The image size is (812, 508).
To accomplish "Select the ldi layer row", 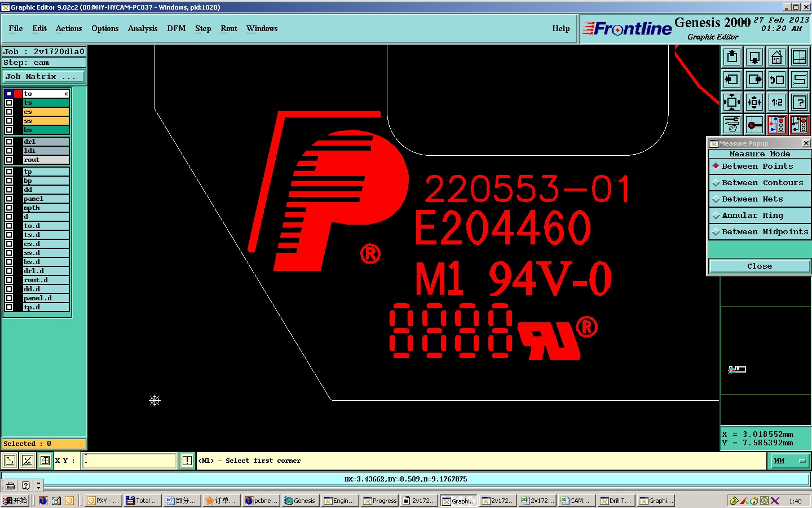I will pyautogui.click(x=46, y=151).
